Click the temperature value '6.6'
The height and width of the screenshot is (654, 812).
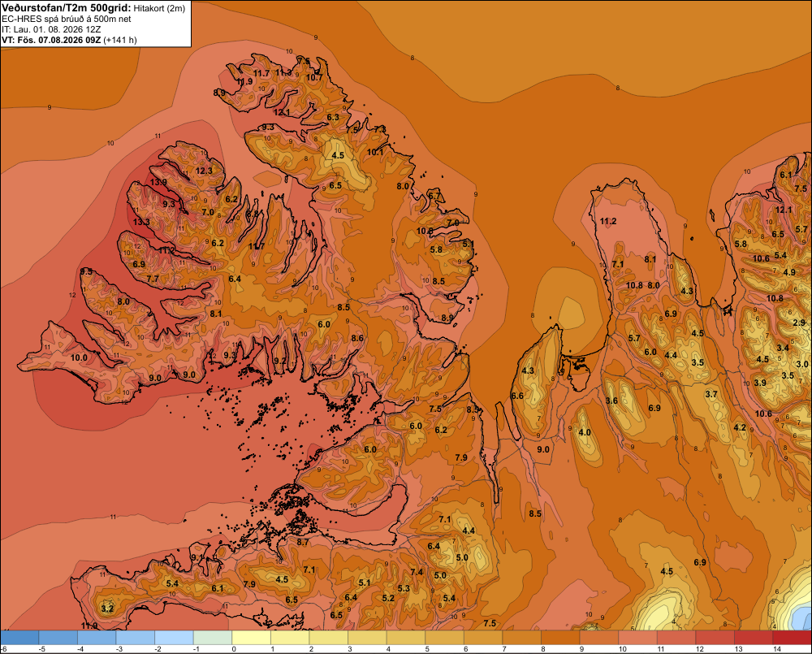[x=517, y=396]
